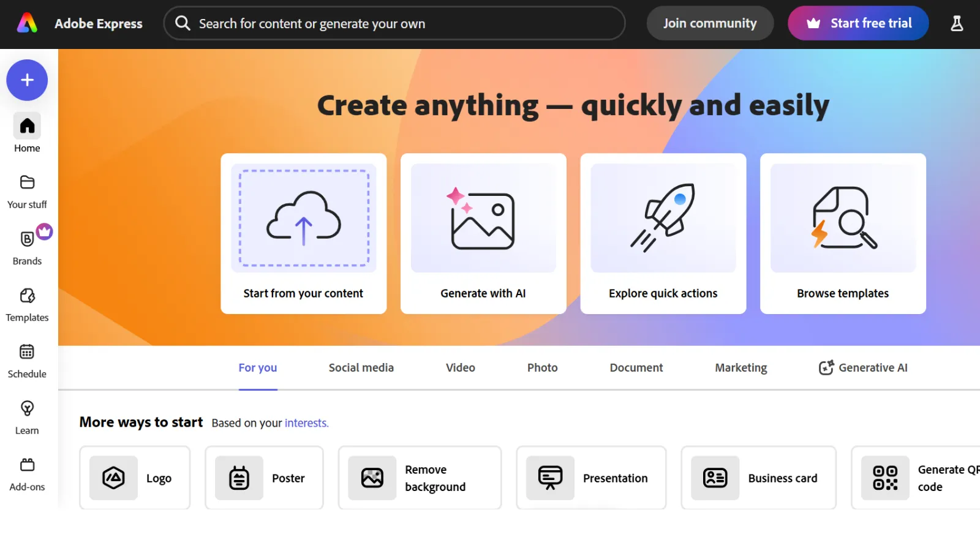Open the Brands panel

click(x=26, y=247)
